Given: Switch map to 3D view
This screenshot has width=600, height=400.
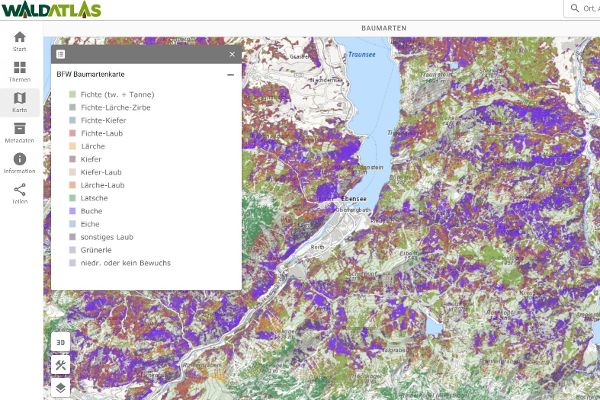Looking at the screenshot, I should (60, 341).
